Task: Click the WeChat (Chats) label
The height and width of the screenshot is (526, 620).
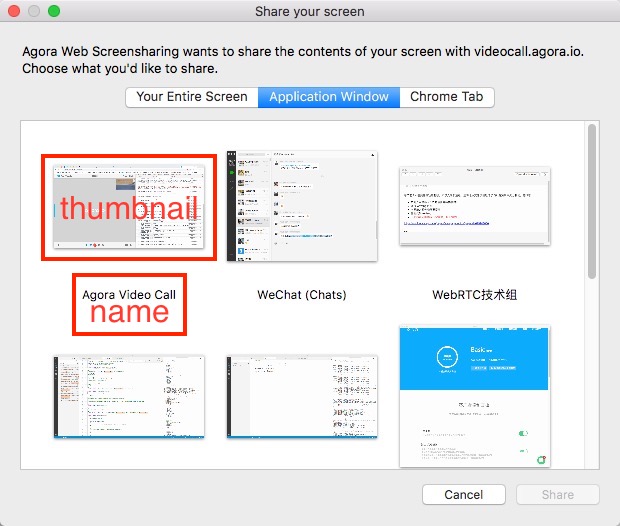Action: (302, 295)
